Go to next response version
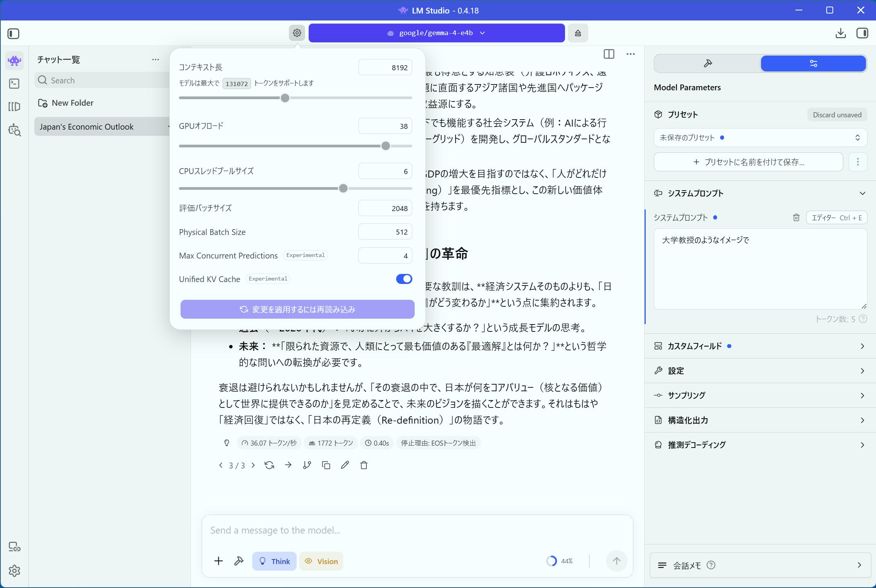The image size is (876, 588). pyautogui.click(x=253, y=465)
